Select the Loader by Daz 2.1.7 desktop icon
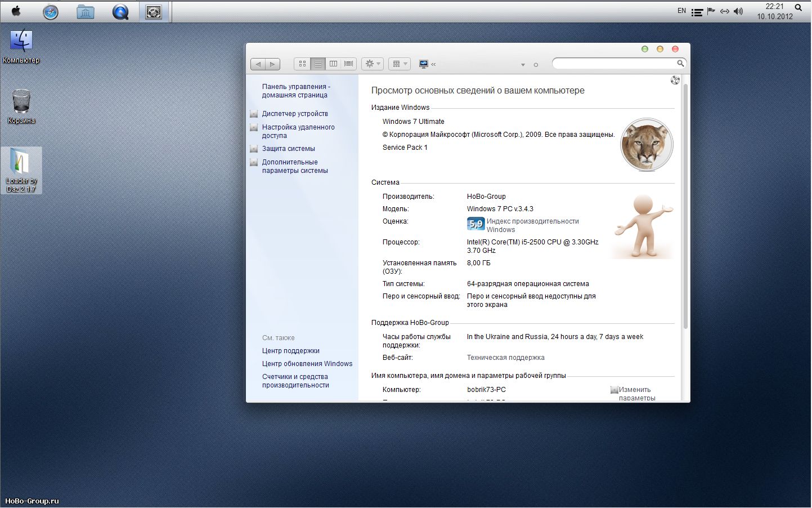The image size is (812, 508). (21, 171)
